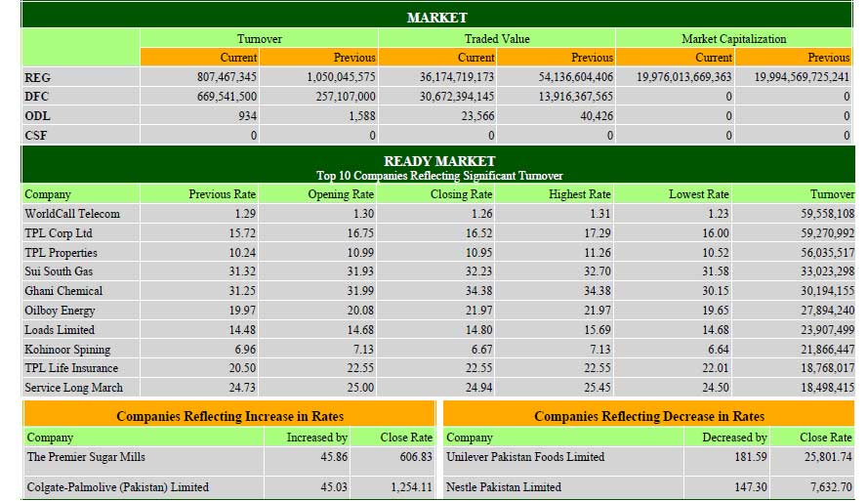Screen dimensions: 868x501
Task: Click REG current turnover 807,467,345
Action: click(227, 77)
